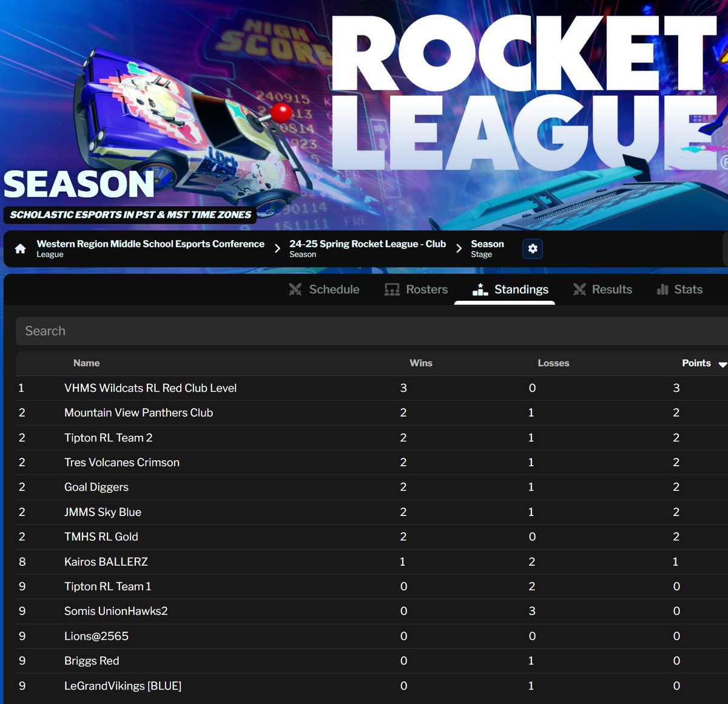View the Stats tab
Viewport: 728px width, 704px height.
point(679,289)
